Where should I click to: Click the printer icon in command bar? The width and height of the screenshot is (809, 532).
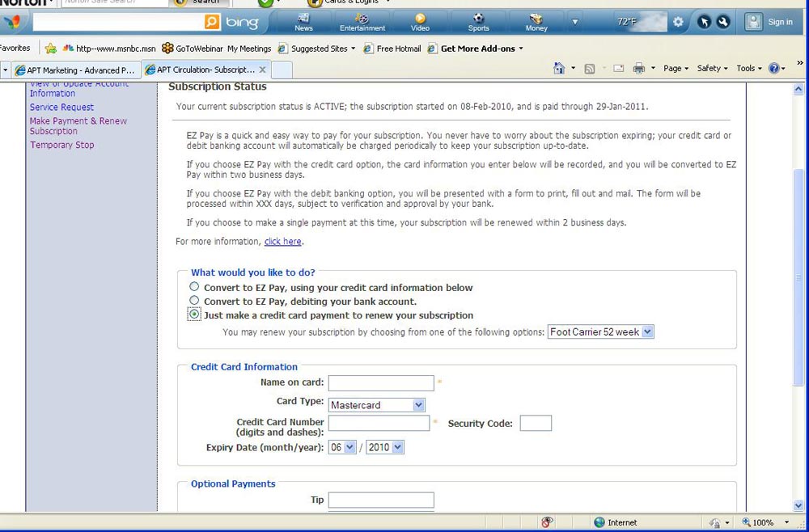point(638,69)
